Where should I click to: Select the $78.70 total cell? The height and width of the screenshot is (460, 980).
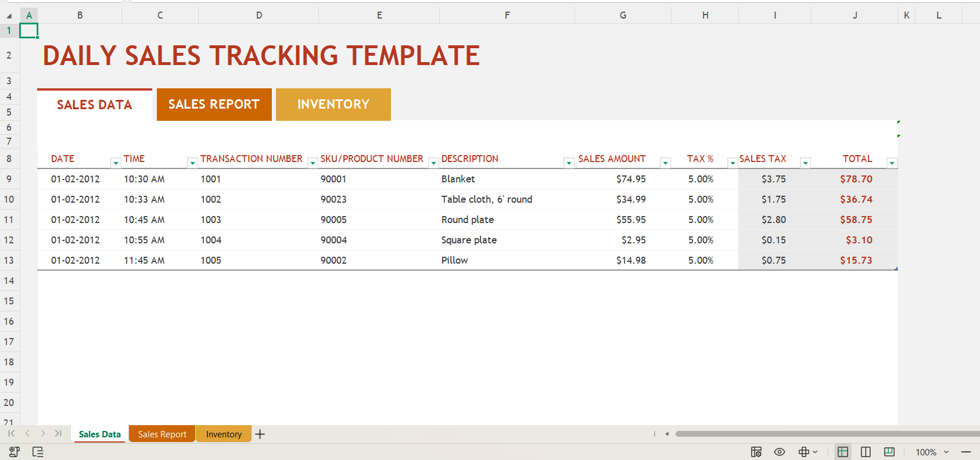855,179
